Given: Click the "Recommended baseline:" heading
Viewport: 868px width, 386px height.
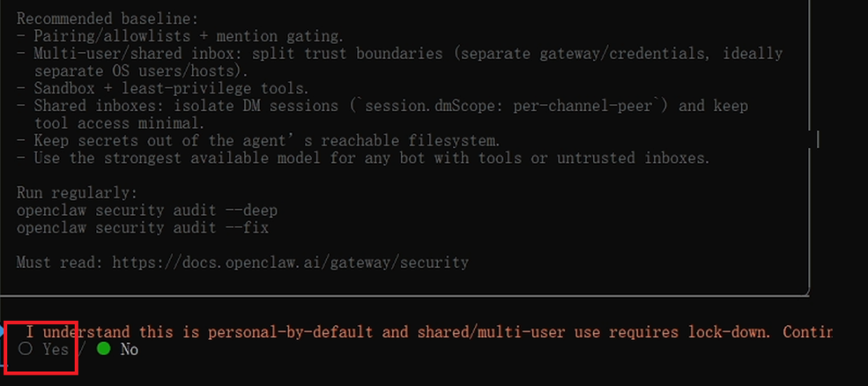Looking at the screenshot, I should coord(108,18).
